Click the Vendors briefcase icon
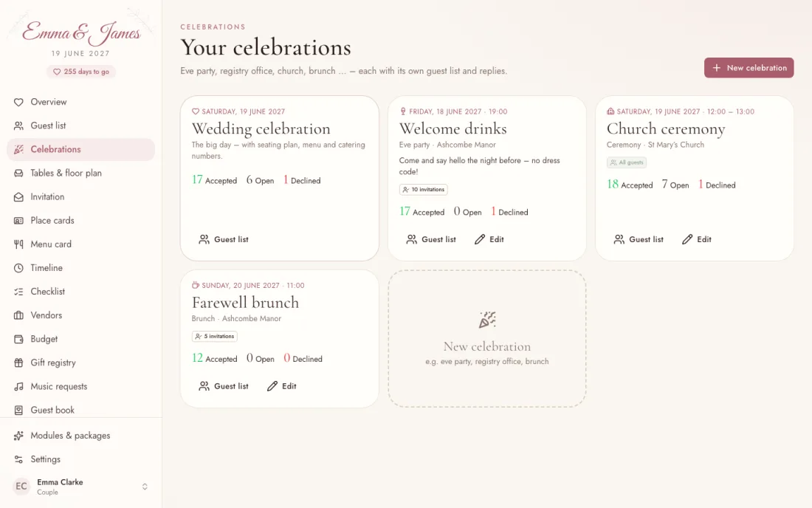The height and width of the screenshot is (508, 812). (18, 315)
